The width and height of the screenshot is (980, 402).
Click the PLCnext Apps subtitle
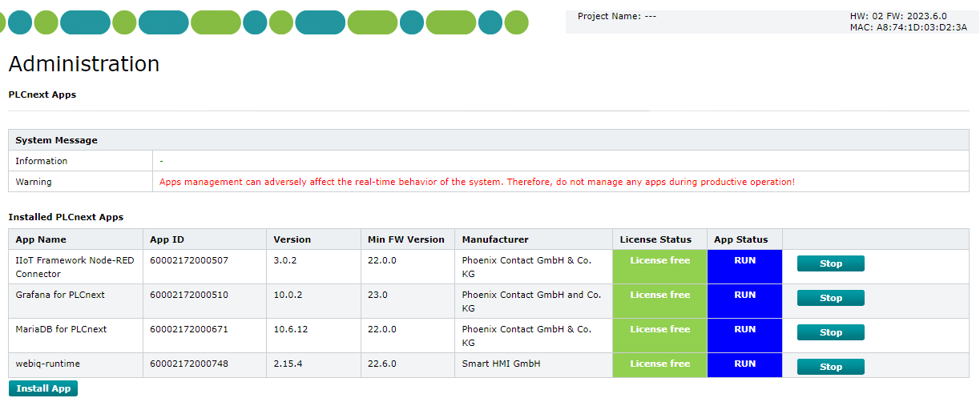[x=42, y=94]
